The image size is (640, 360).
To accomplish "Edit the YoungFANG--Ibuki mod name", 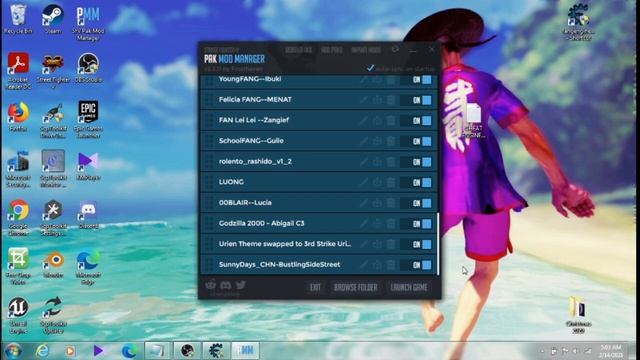I will [363, 80].
